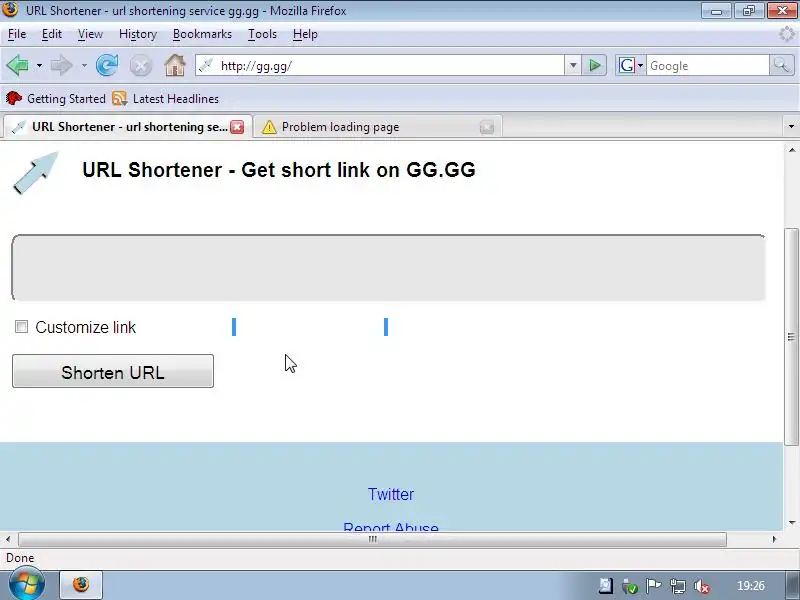Click the horizontal scrollbar left arrow
Screen dimensions: 800x600
click(x=8, y=539)
